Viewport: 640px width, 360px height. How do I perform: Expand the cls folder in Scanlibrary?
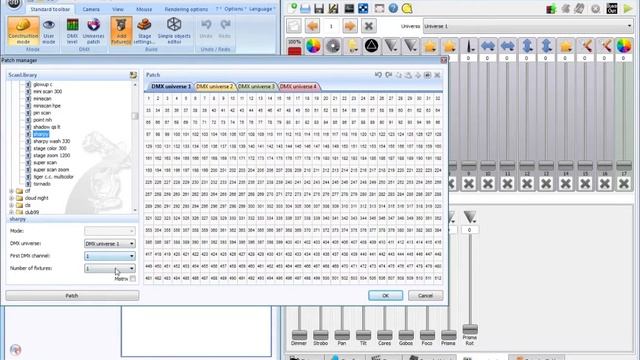coord(11,205)
